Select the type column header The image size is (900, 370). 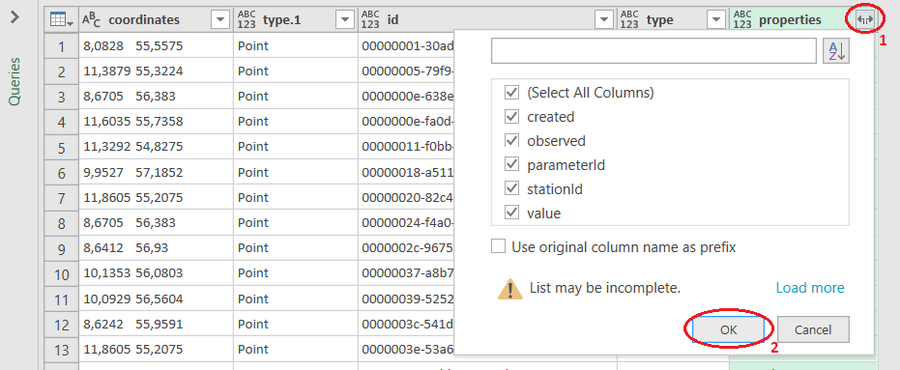[x=673, y=20]
